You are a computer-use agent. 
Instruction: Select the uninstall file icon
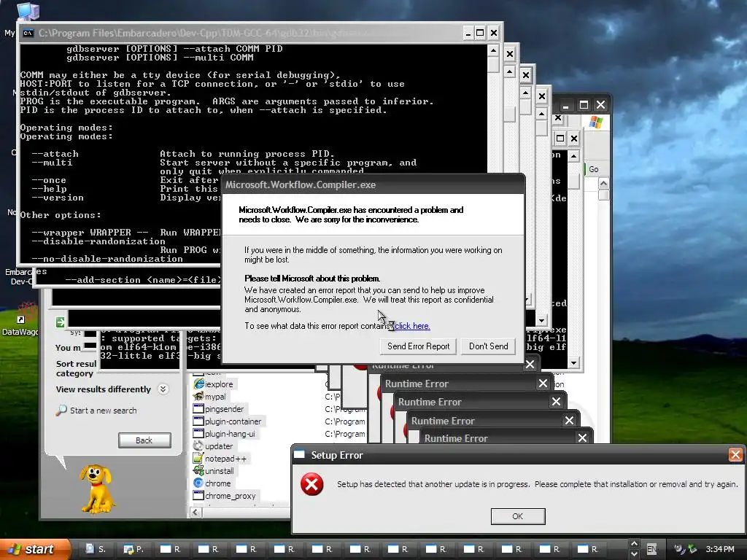point(198,470)
